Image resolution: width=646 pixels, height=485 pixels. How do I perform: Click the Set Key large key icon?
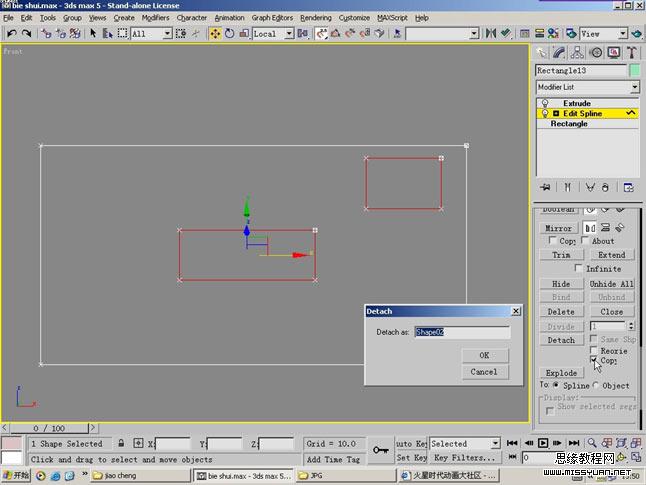380,450
